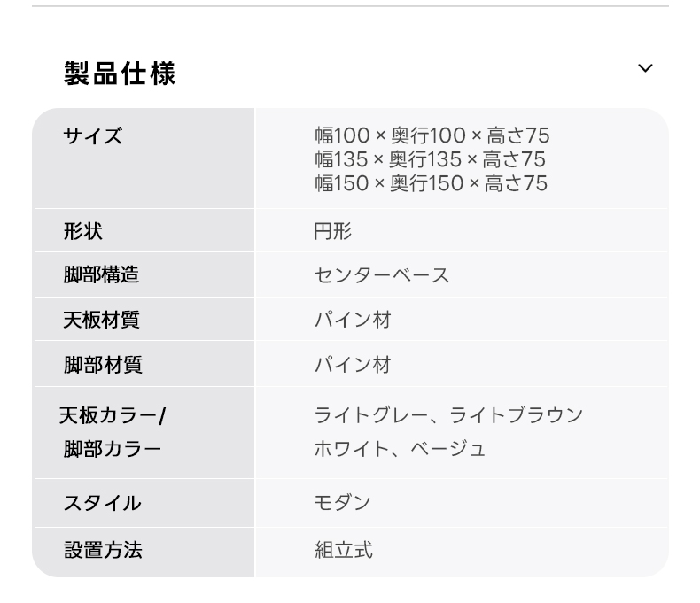Click the 組立式 installation value
The height and width of the screenshot is (603, 700).
click(344, 550)
